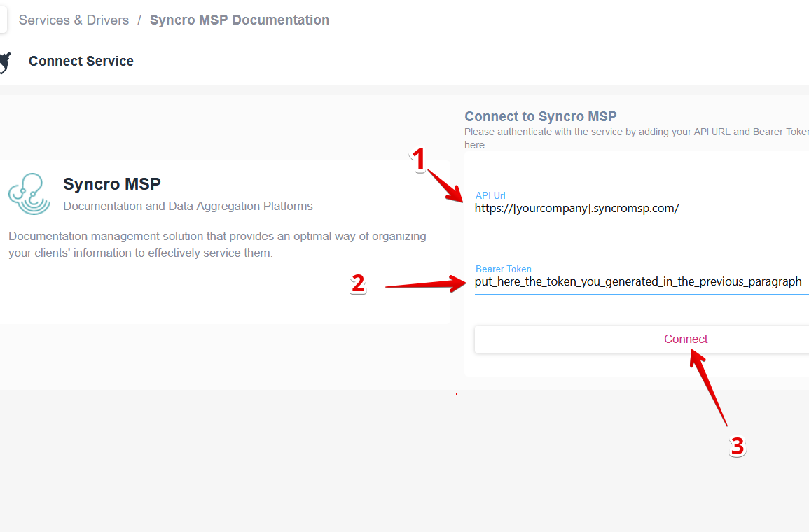The width and height of the screenshot is (809, 532).
Task: Click the 'Documentation management solution' description text
Action: 217,244
